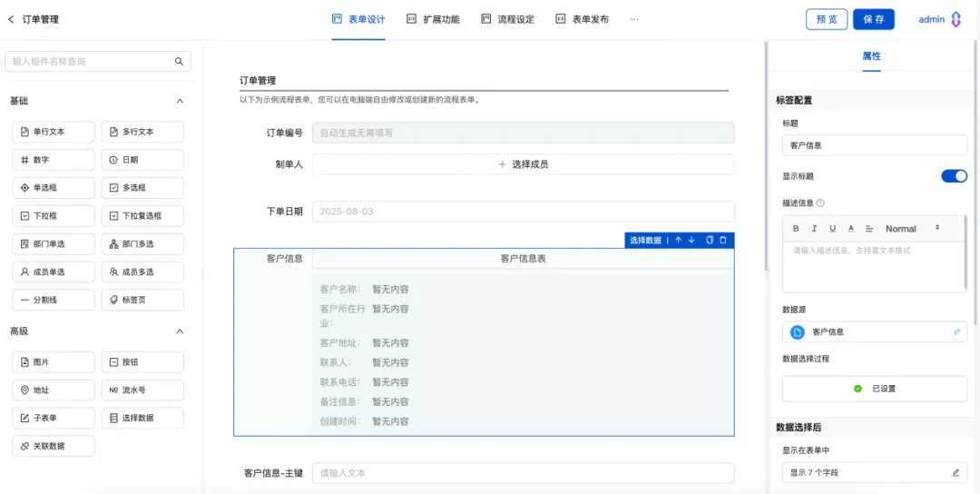Add a 下拉框 dropdown component

coord(54,216)
